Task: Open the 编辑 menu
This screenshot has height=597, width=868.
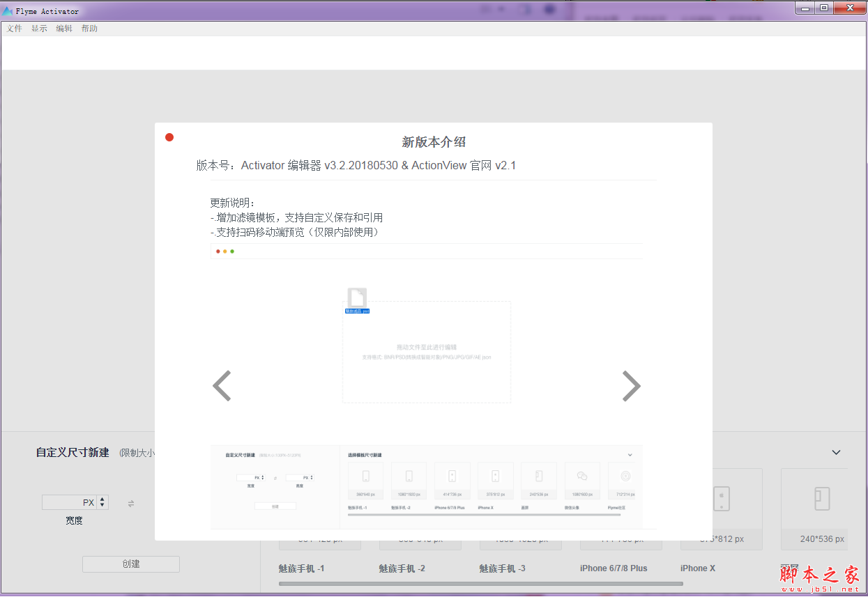Action: pos(64,29)
